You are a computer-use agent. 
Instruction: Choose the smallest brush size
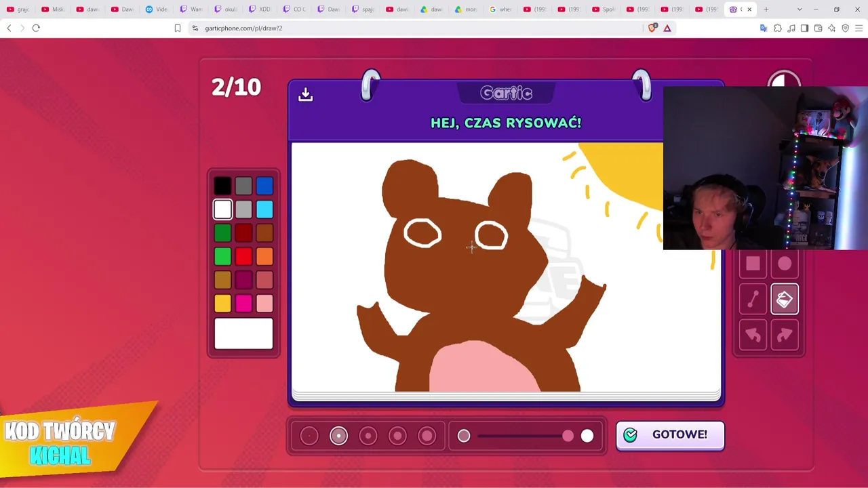click(309, 436)
